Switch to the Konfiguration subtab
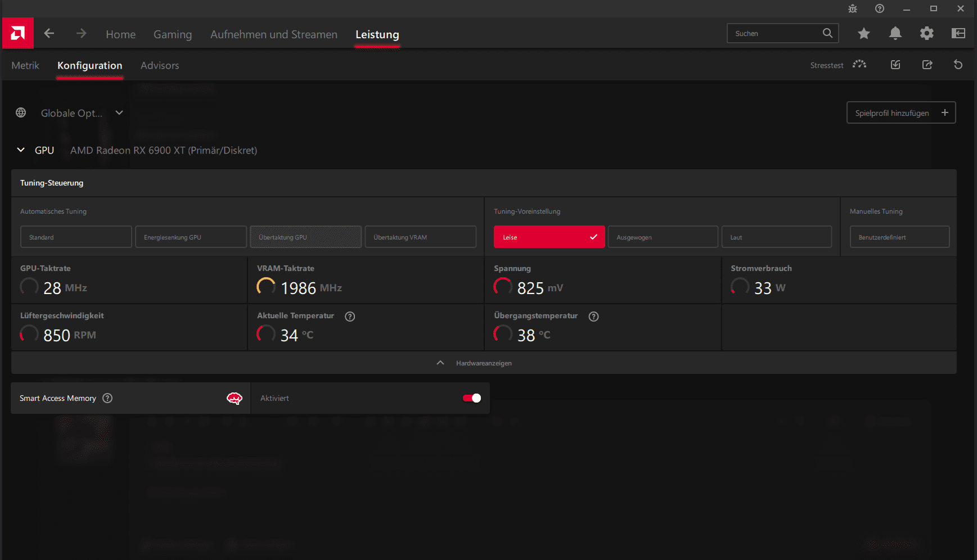 pos(90,65)
